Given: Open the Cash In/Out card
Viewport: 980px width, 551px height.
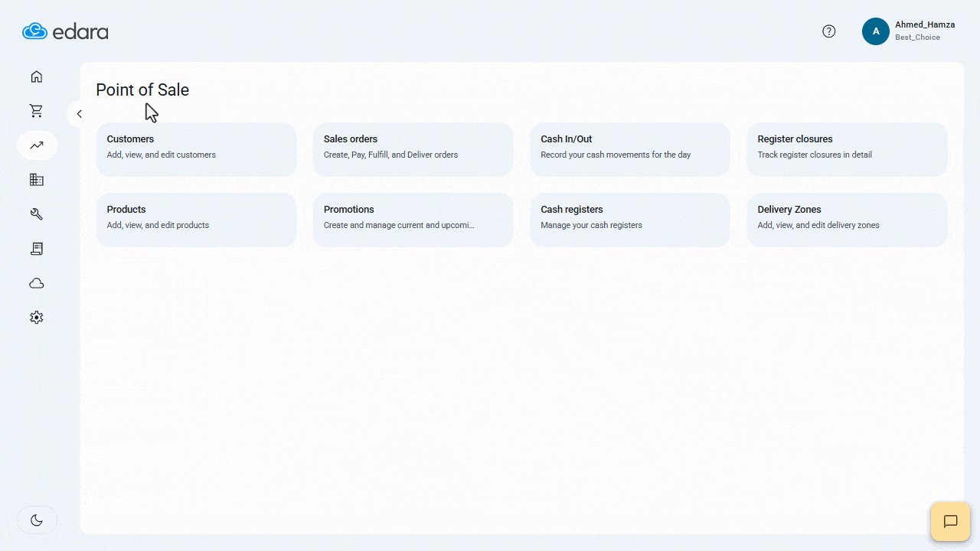Looking at the screenshot, I should coord(630,149).
